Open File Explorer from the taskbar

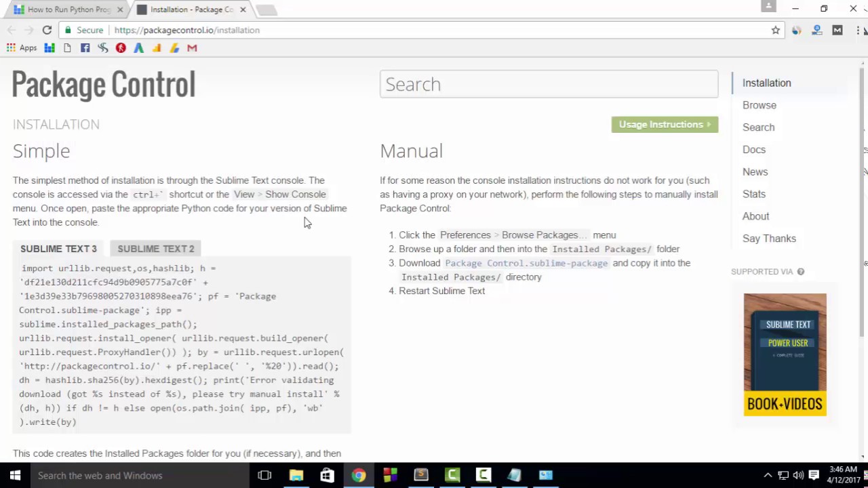point(296,475)
